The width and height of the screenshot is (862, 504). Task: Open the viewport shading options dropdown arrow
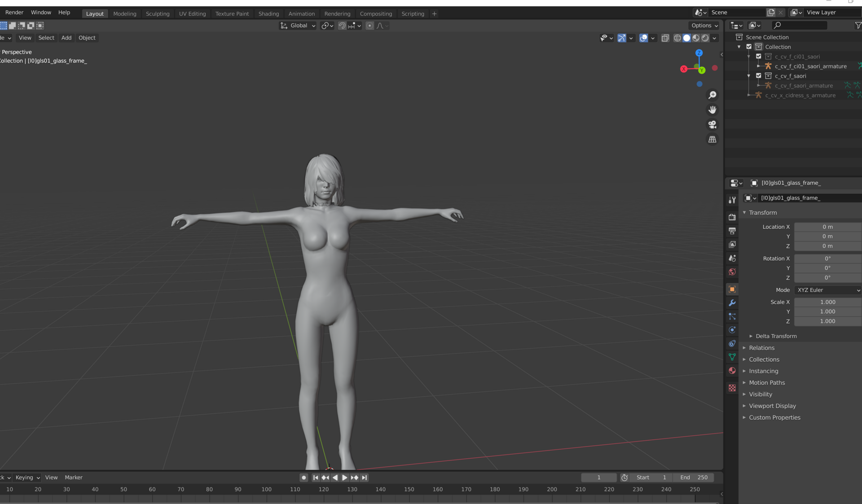tap(714, 38)
